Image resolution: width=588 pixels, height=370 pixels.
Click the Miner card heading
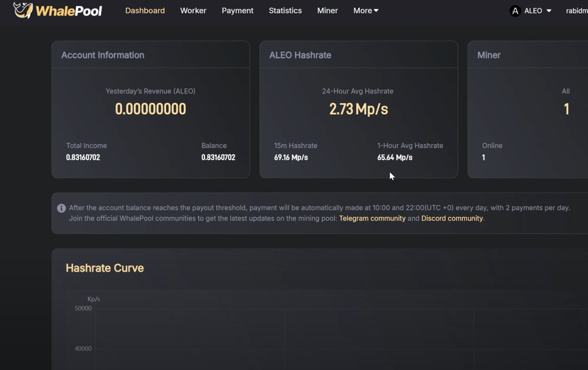pos(489,55)
